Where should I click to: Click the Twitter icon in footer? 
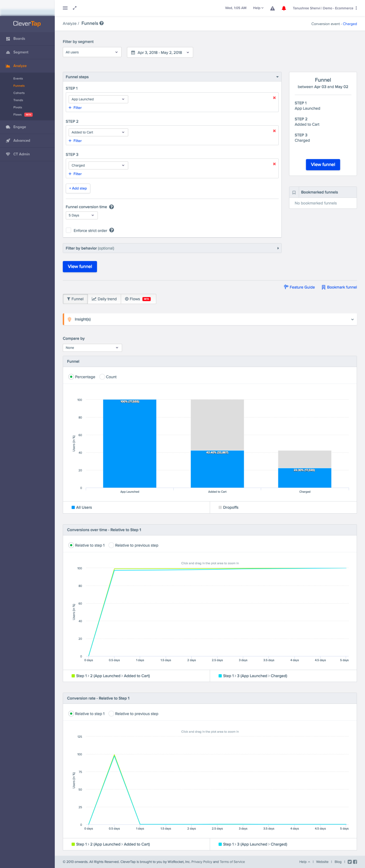point(349,862)
